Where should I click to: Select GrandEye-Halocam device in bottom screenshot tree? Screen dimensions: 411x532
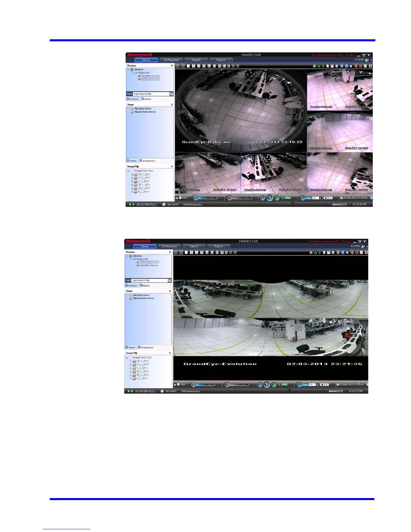[x=149, y=265]
